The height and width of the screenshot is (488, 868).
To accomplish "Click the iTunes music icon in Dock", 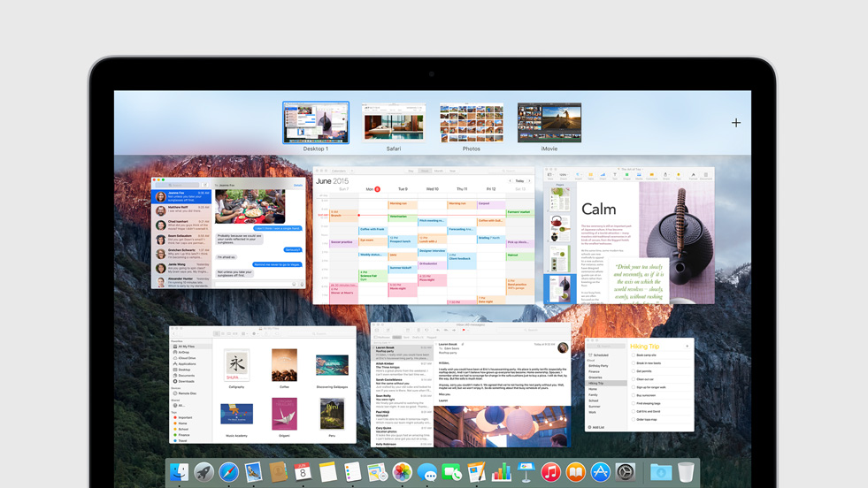I will [x=550, y=473].
